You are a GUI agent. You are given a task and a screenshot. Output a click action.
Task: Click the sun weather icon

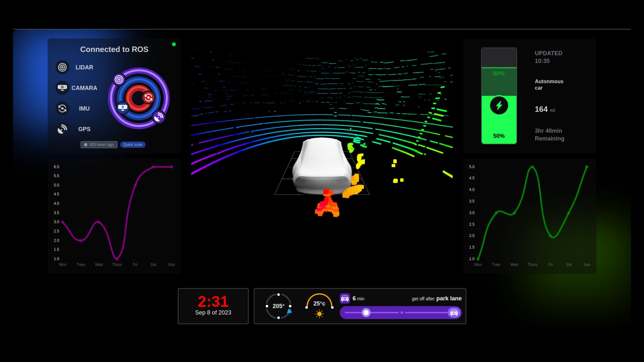[x=319, y=314]
